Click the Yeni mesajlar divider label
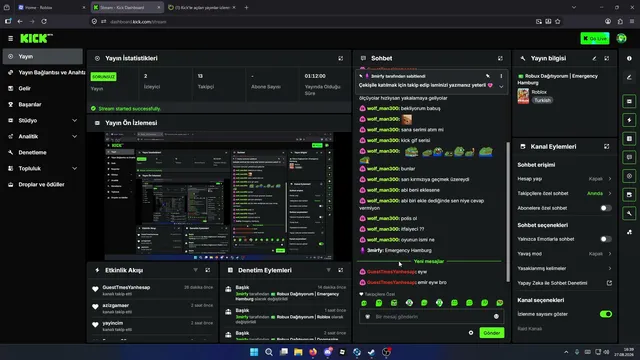 [x=429, y=261]
